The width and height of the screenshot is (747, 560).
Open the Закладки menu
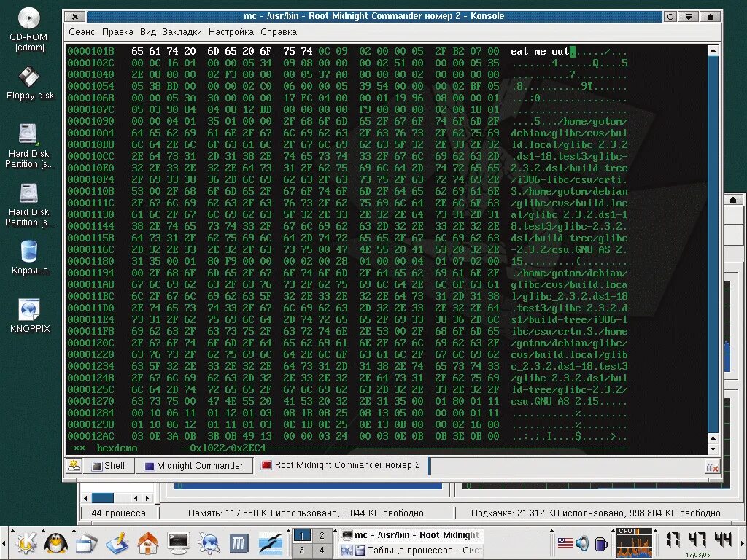pyautogui.click(x=182, y=32)
